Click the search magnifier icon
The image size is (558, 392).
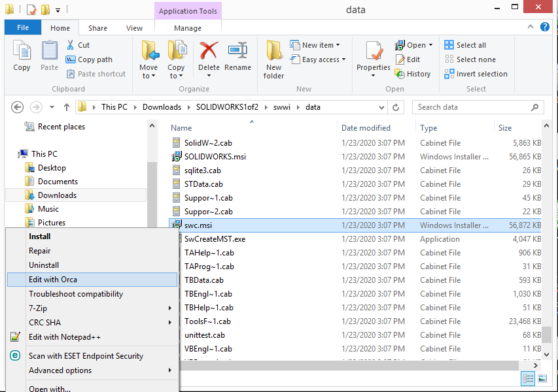534,107
